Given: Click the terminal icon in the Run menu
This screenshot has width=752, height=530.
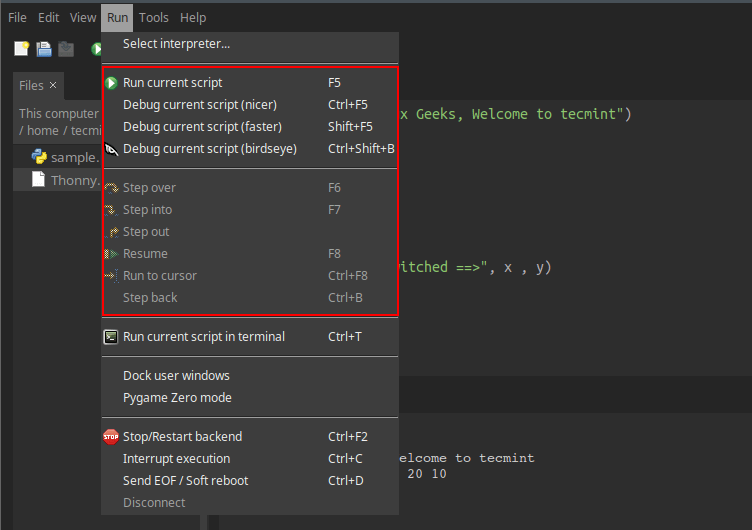Looking at the screenshot, I should 111,337.
